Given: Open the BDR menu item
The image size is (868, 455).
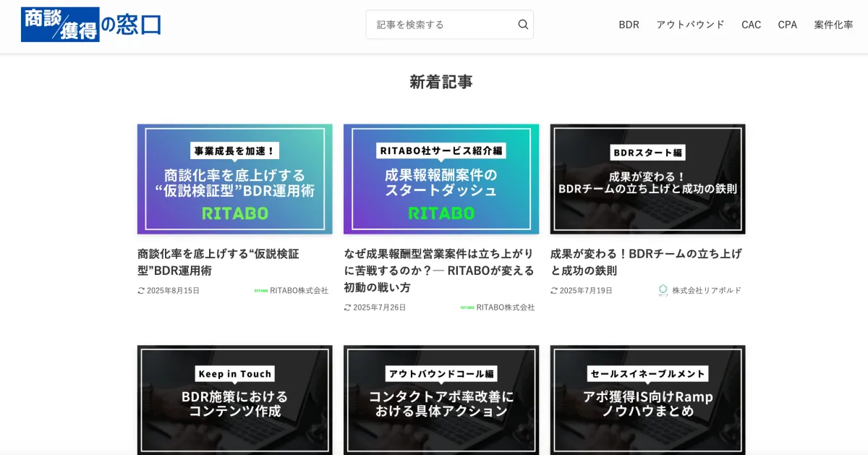Looking at the screenshot, I should pos(629,25).
